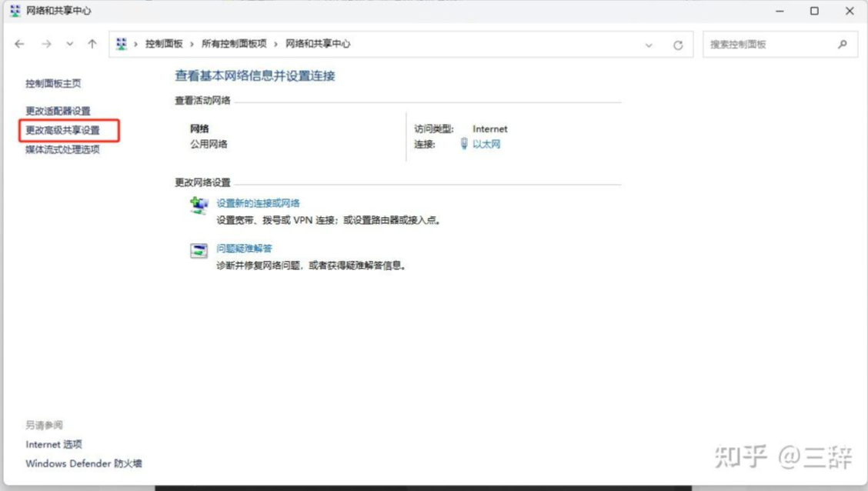The width and height of the screenshot is (868, 491).
Task: Click the back navigation arrow
Action: pos(19,45)
